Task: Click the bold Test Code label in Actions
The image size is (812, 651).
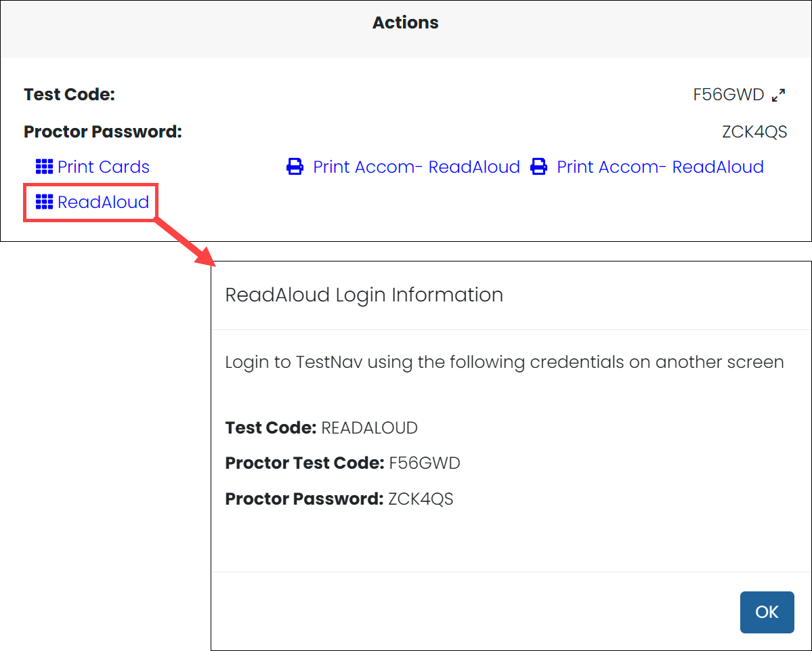Action: pyautogui.click(x=69, y=95)
